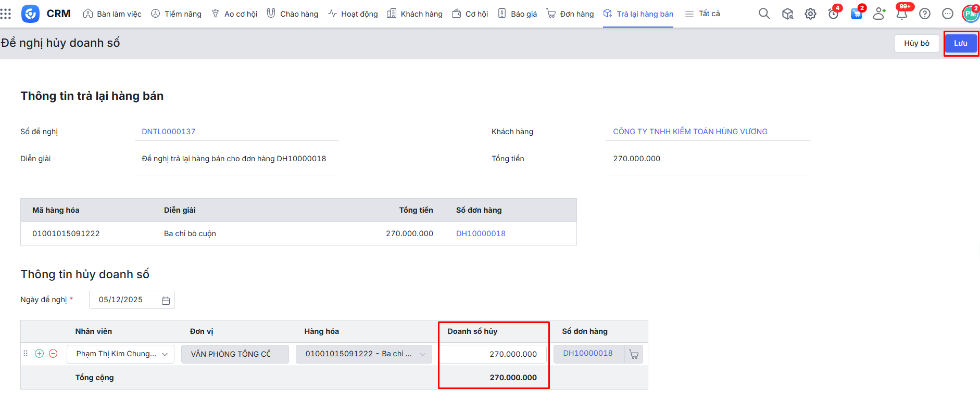Open the settings gear icon
Viewport: 980px width, 414px height.
tap(810, 14)
